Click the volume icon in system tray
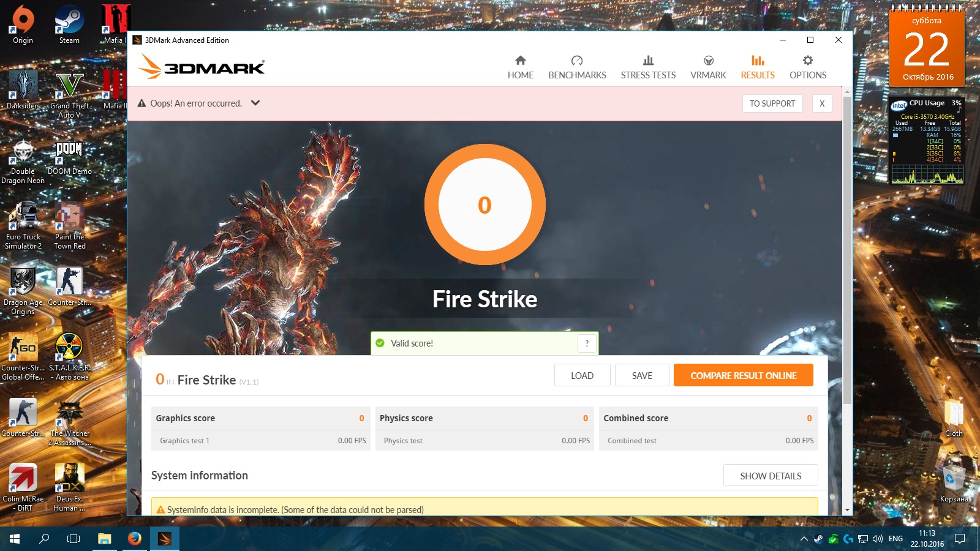The image size is (980, 551). 878,539
